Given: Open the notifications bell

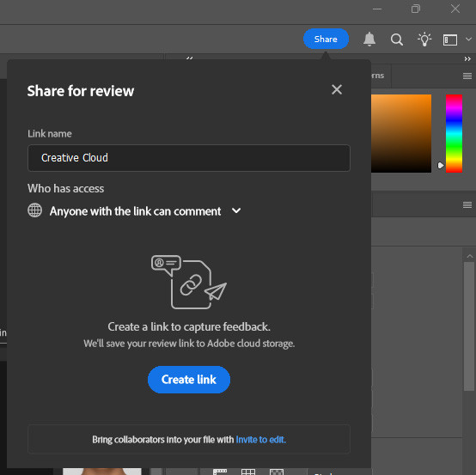Looking at the screenshot, I should tap(369, 40).
